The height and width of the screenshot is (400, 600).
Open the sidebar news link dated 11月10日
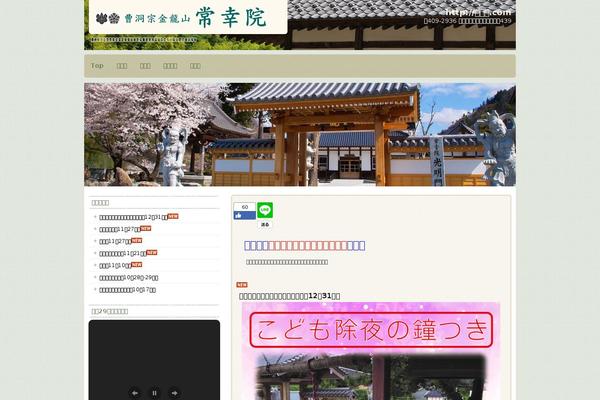click(115, 265)
